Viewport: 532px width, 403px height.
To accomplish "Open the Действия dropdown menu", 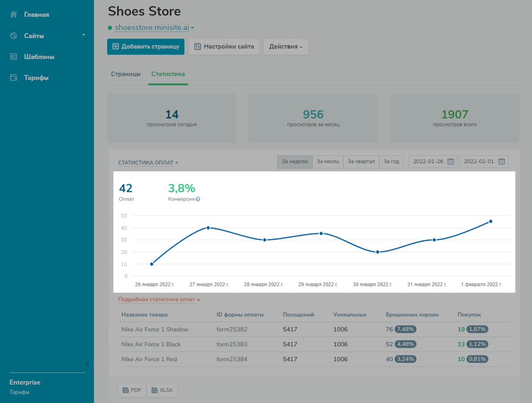I will pos(285,47).
